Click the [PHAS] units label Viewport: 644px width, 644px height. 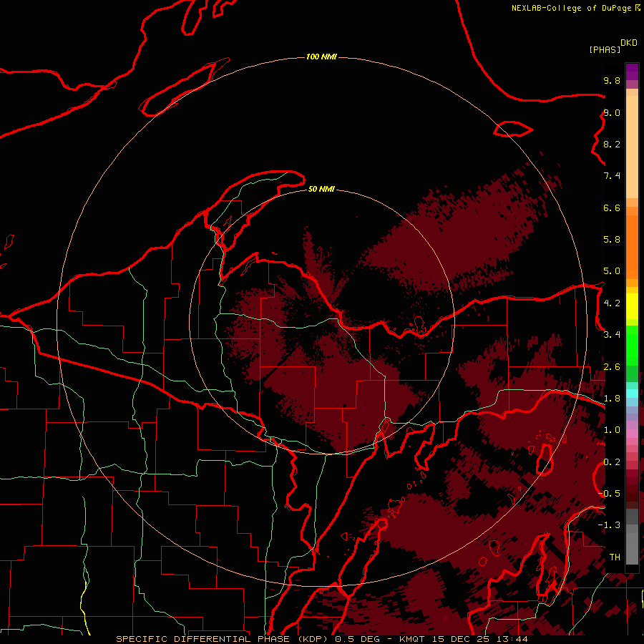[605, 49]
